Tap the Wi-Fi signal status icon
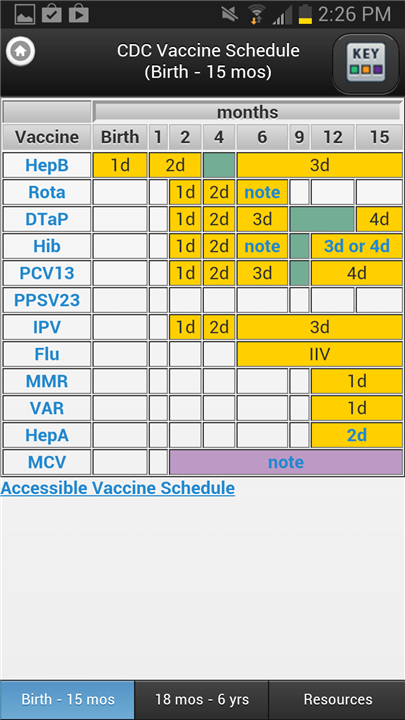Image resolution: width=405 pixels, height=720 pixels. click(x=258, y=15)
